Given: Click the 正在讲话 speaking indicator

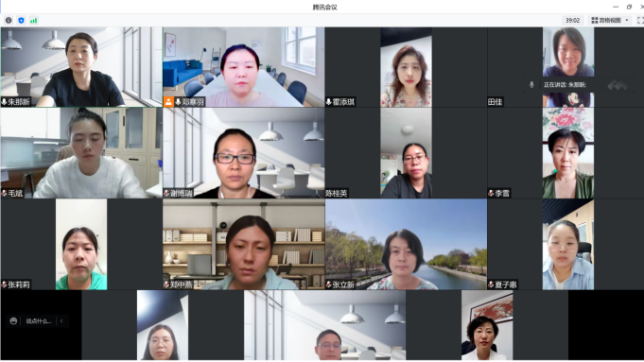Looking at the screenshot, I should (565, 85).
